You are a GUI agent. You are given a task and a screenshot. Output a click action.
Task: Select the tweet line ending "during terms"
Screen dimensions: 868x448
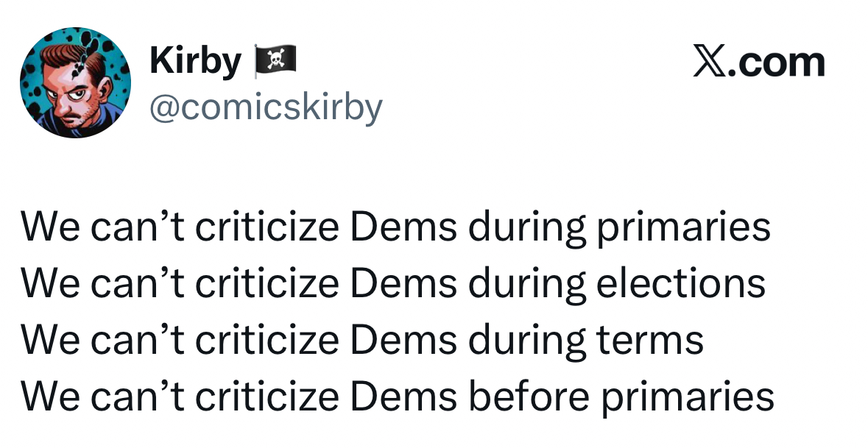361,341
